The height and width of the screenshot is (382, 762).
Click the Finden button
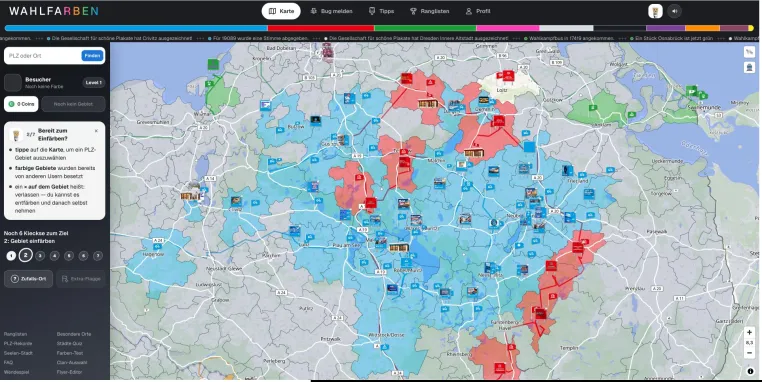click(x=92, y=56)
